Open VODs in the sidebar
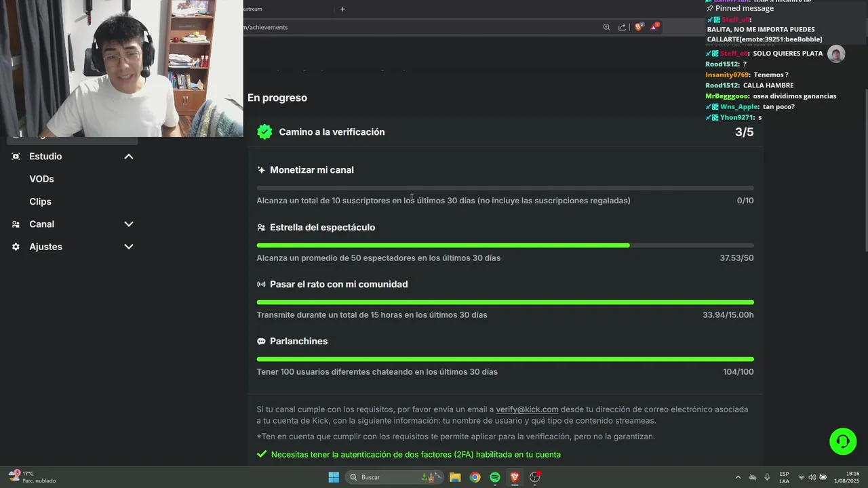The width and height of the screenshot is (868, 488). (41, 179)
